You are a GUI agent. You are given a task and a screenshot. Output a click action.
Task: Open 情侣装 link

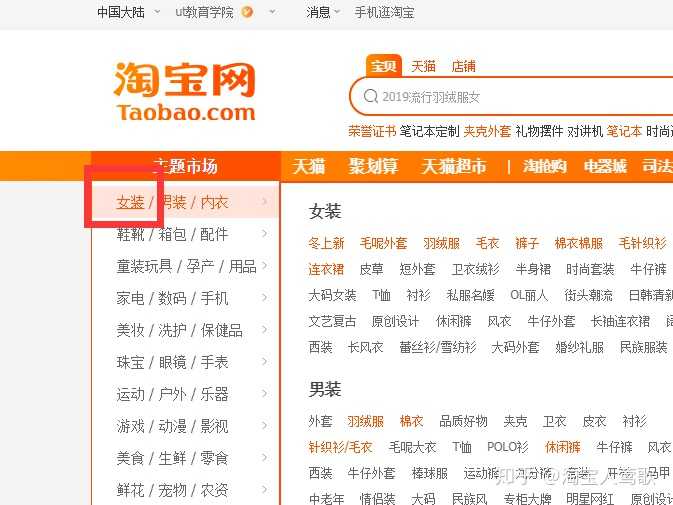pos(377,499)
